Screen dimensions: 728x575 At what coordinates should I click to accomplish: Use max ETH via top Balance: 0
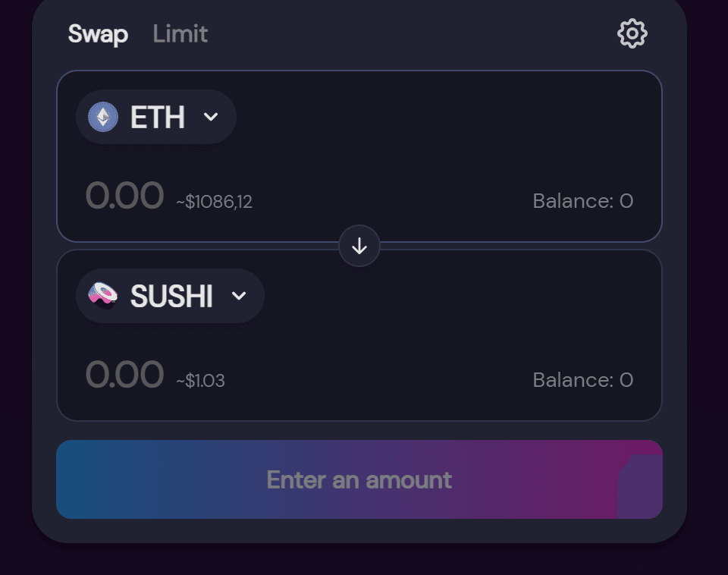point(583,201)
